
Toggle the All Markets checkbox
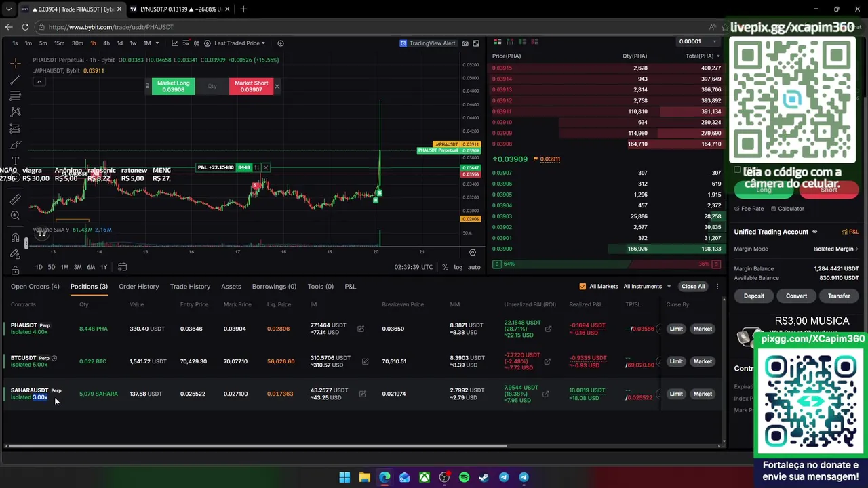[x=583, y=287]
